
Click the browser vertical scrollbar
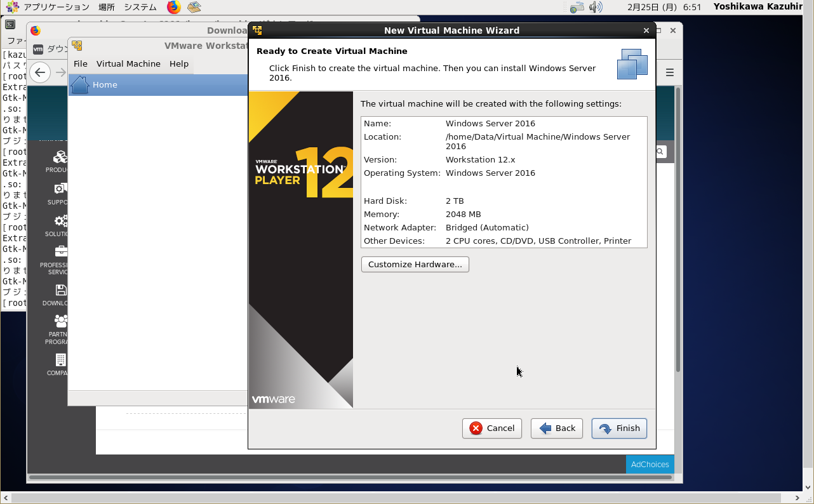(x=678, y=229)
